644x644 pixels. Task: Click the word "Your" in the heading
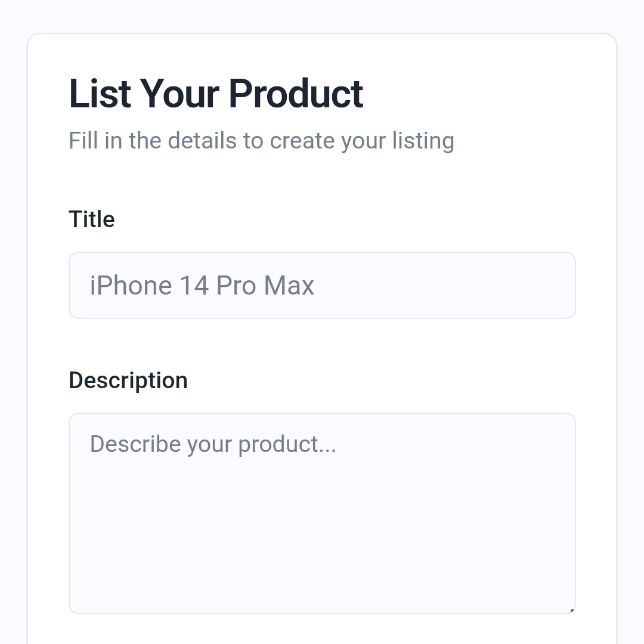[179, 94]
